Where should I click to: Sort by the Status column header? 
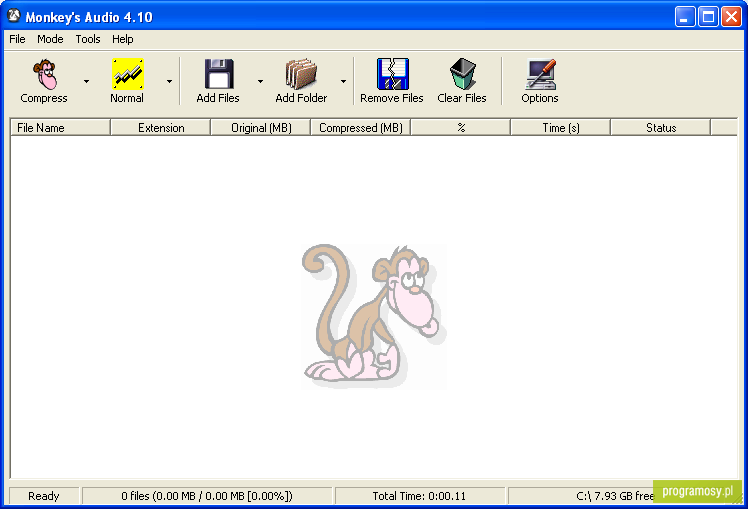(661, 128)
